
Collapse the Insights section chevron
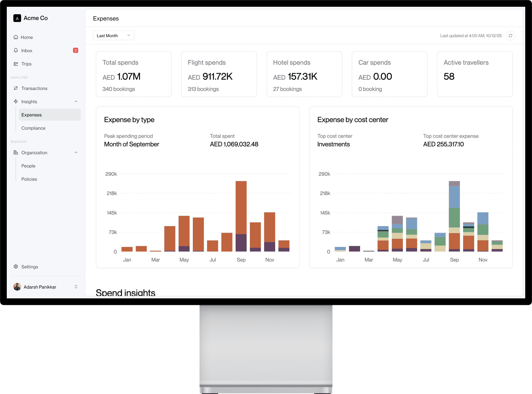76,101
